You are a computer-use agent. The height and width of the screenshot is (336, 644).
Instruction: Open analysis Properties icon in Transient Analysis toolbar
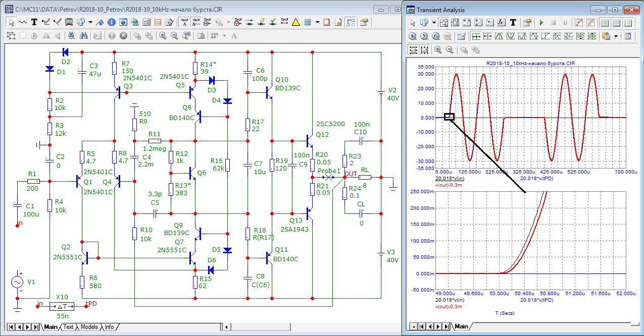(526, 23)
